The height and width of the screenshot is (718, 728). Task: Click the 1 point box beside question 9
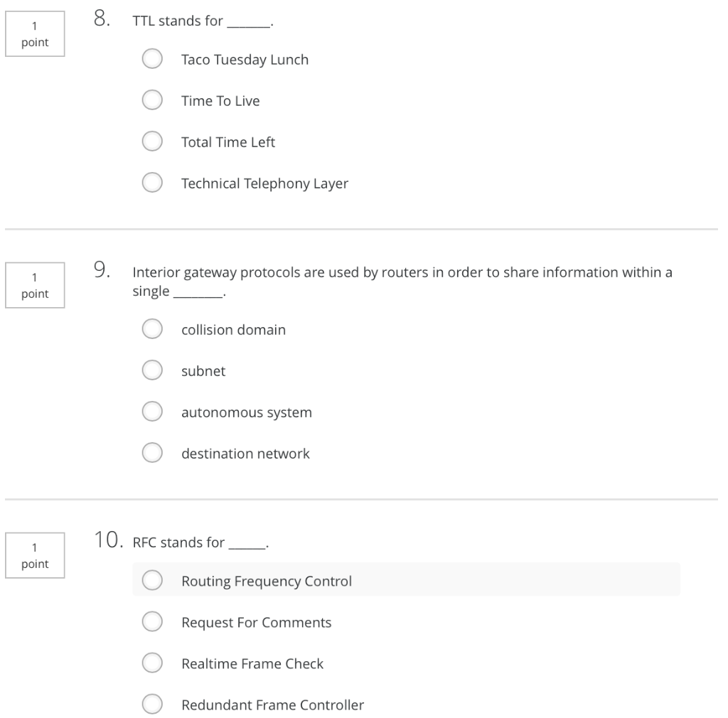click(x=35, y=286)
